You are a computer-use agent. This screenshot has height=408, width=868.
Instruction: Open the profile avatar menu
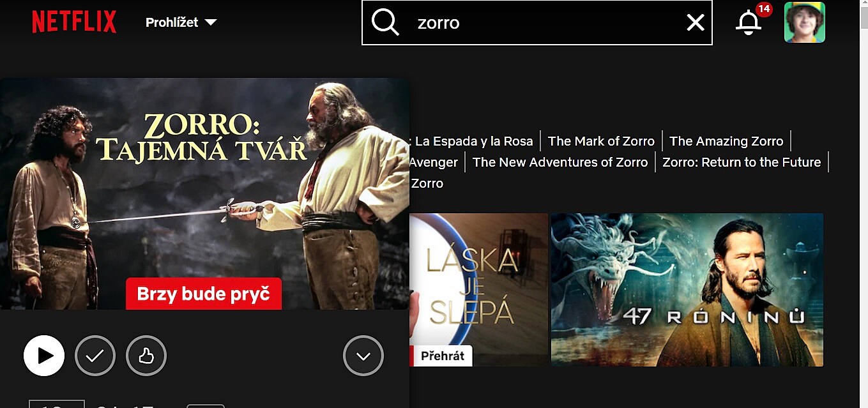(x=805, y=22)
